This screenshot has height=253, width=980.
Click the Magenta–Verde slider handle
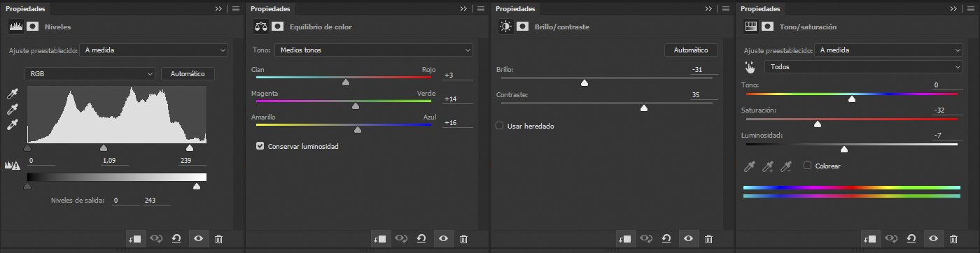click(356, 106)
